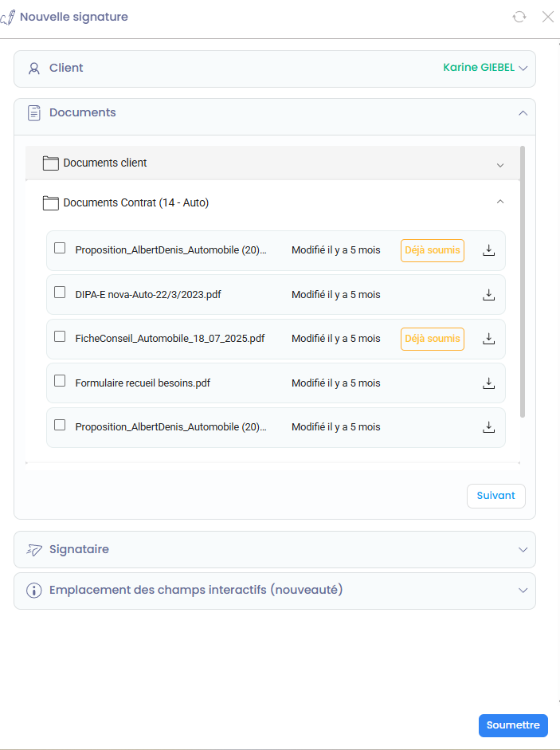The width and height of the screenshot is (560, 750).
Task: Check the DIPA-E nova-Auto document checkbox
Action: point(60,293)
